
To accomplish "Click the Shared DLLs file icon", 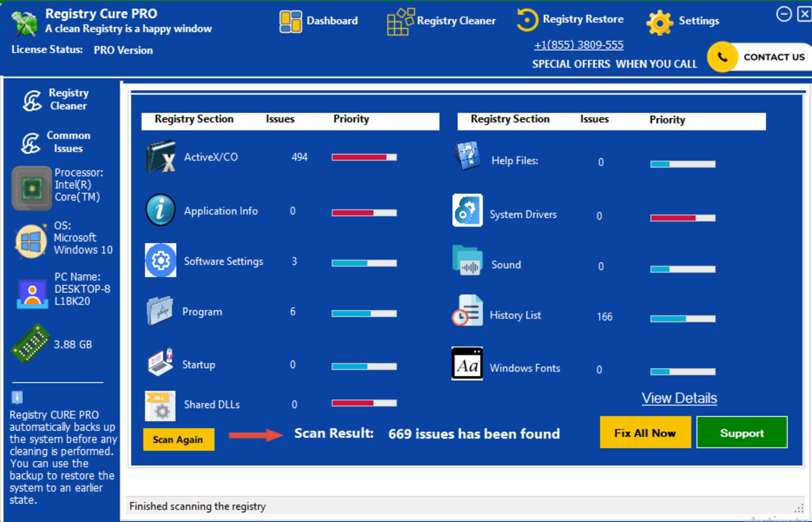I will pos(160,406).
